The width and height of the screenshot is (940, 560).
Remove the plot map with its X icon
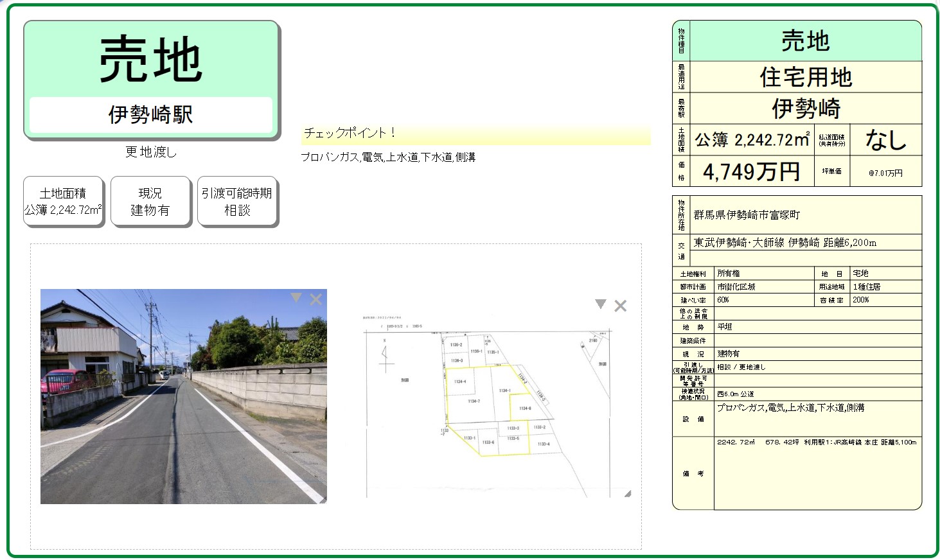tap(620, 306)
